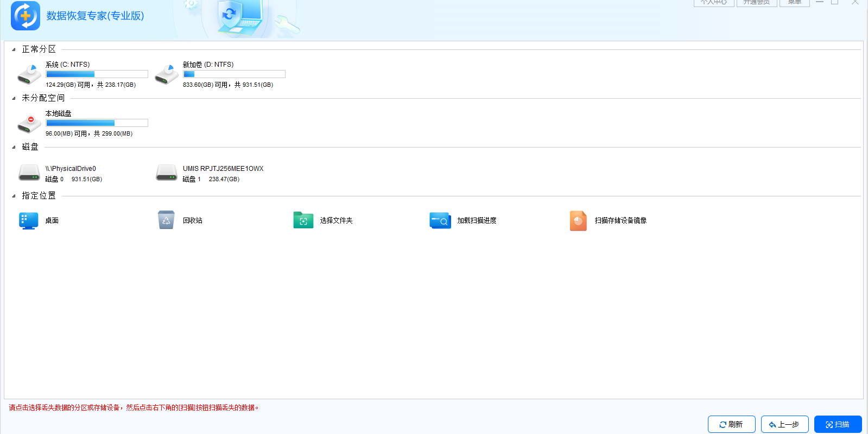Viewport: 868px width, 434px height.
Task: Open the 菜单 menu at top
Action: 794,3
